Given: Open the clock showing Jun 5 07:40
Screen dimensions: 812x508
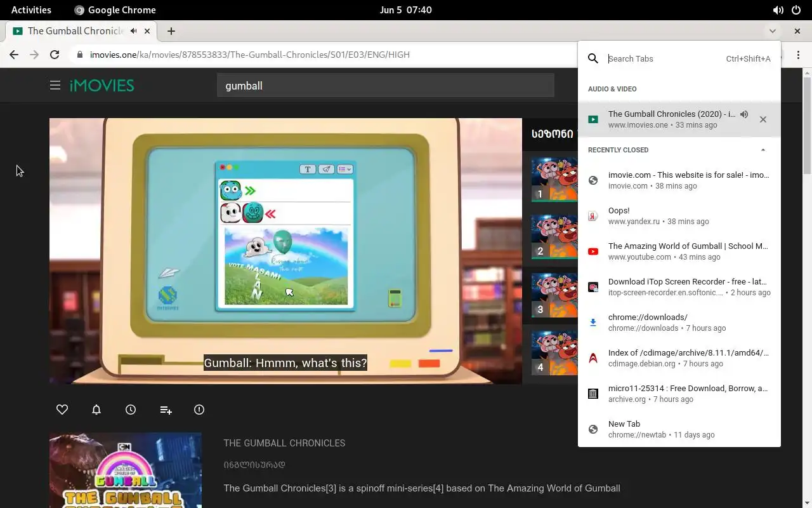Looking at the screenshot, I should [x=406, y=10].
